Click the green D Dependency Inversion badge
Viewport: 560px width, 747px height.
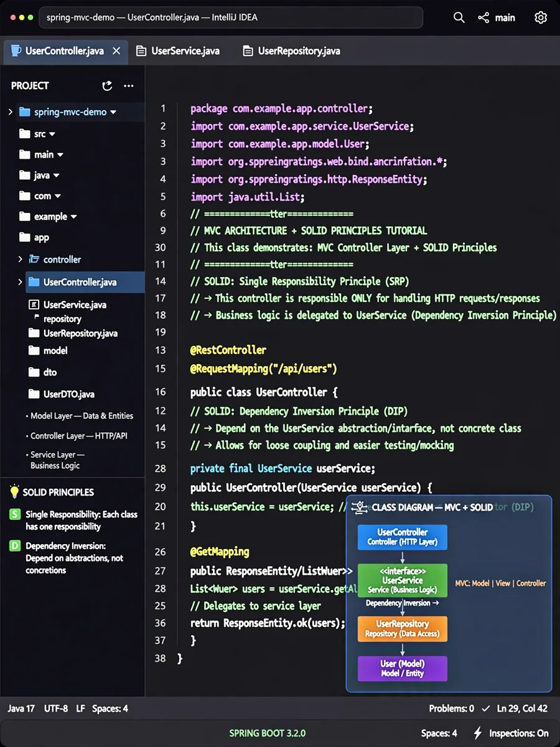[15, 546]
